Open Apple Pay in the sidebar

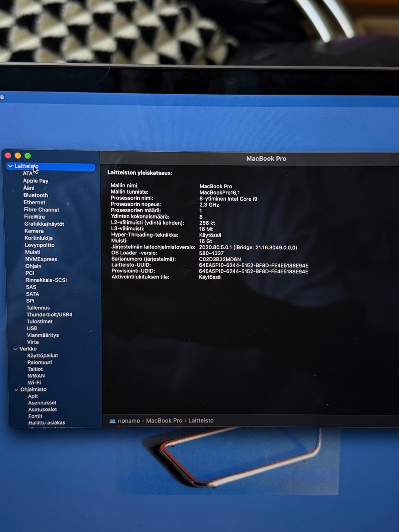coord(36,181)
